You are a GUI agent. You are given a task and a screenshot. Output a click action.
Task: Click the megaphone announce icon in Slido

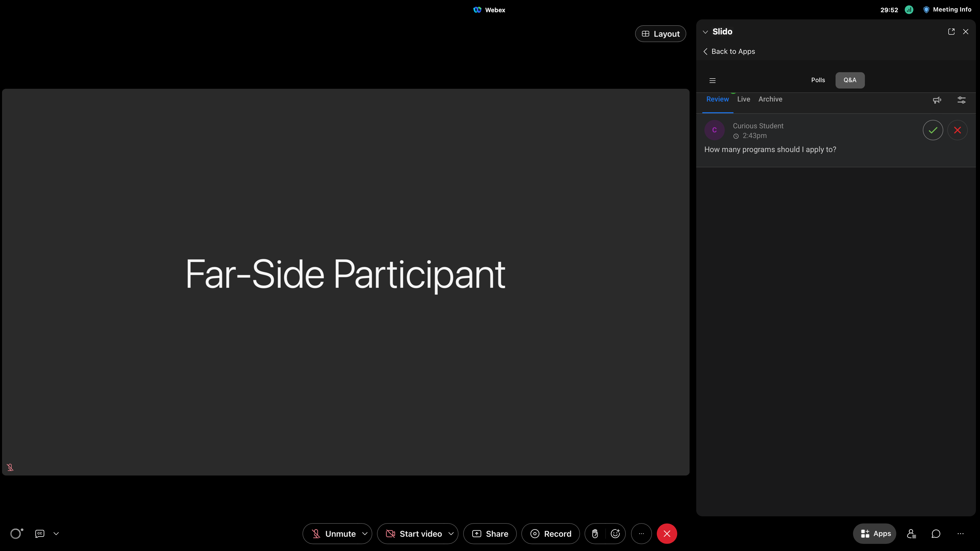(937, 100)
